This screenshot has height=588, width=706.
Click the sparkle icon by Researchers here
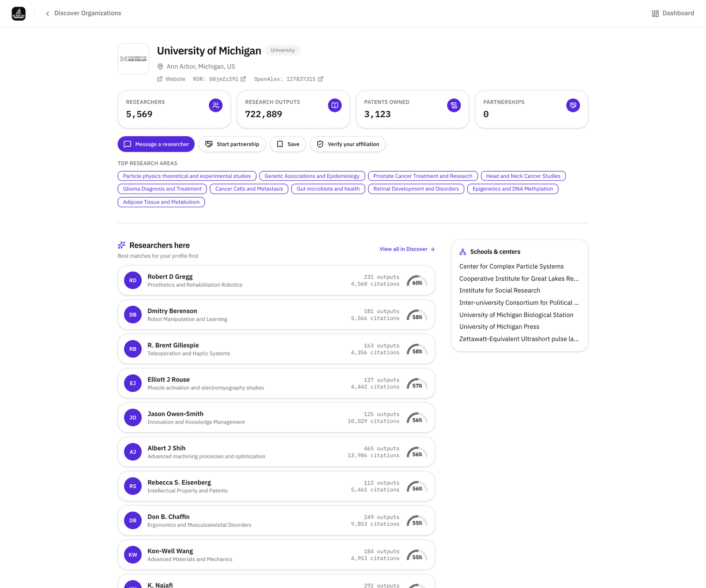[122, 245]
